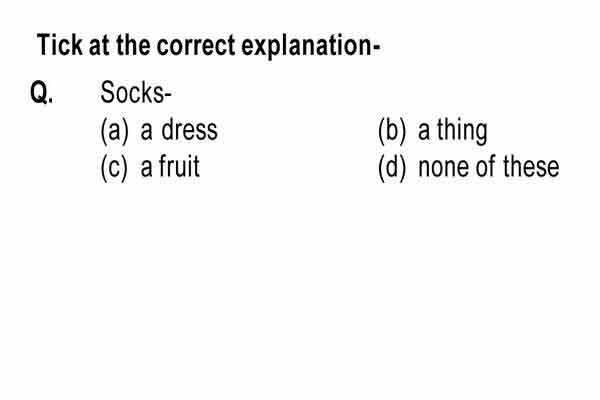The height and width of the screenshot is (400, 600).
Task: Click the word 'explanation-' in heading
Action: click(311, 46)
